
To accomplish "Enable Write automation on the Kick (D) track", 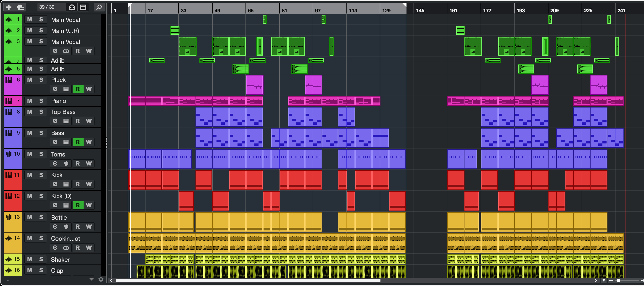I will coord(89,205).
